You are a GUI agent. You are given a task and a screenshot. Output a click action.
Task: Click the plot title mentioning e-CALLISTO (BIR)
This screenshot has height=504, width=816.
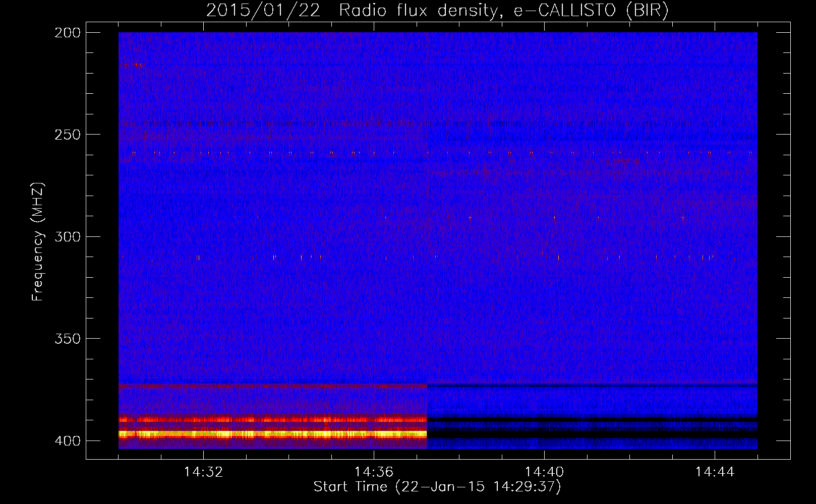437,11
